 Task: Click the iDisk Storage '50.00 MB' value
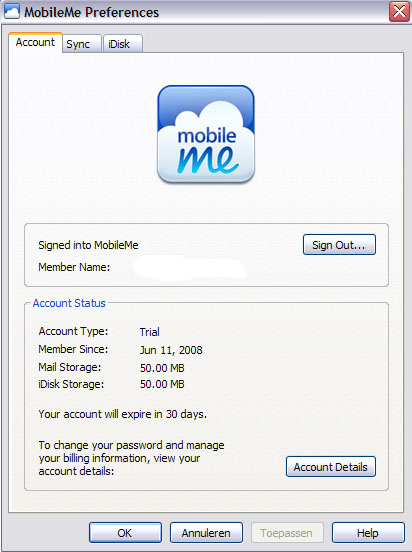[x=162, y=384]
